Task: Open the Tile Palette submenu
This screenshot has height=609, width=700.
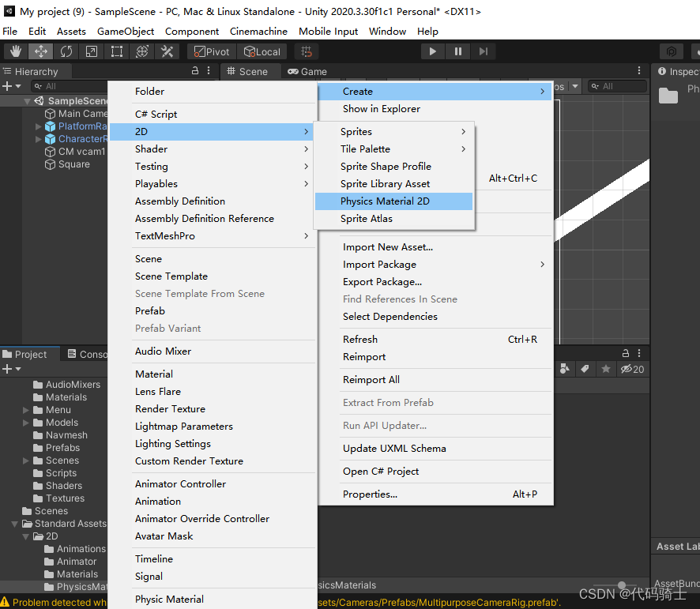Action: [393, 149]
